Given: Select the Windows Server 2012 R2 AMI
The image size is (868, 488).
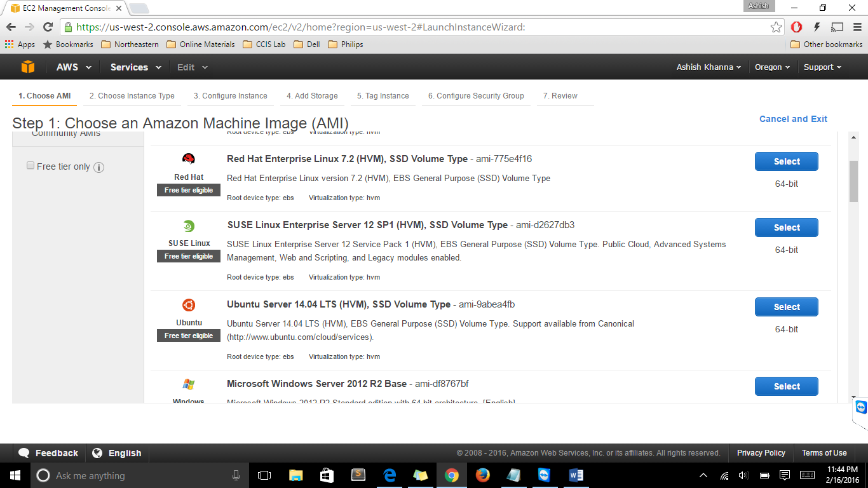Looking at the screenshot, I should (786, 386).
